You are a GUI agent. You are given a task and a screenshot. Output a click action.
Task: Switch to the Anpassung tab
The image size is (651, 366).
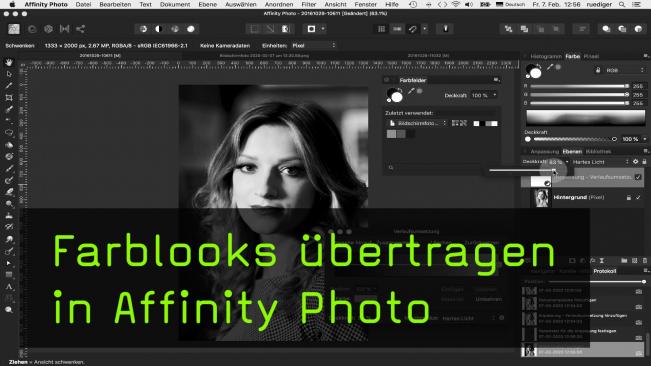(x=545, y=151)
